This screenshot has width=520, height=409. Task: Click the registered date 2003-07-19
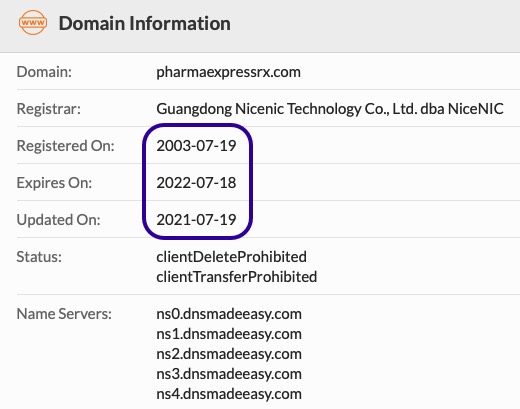point(196,146)
